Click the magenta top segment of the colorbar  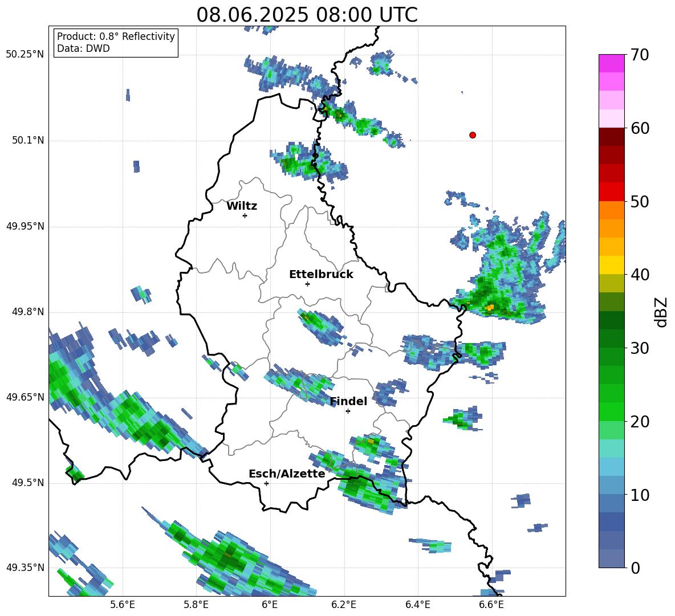611,63
